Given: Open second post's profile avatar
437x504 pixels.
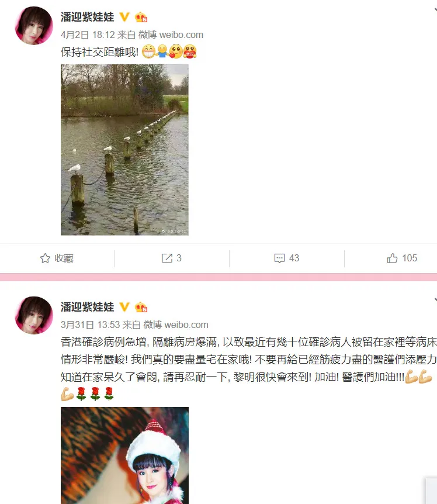Looking at the screenshot, I should [x=34, y=315].
